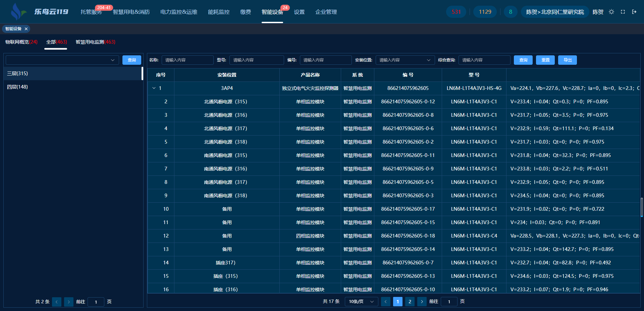Go to previous page in device table

pyautogui.click(x=386, y=302)
